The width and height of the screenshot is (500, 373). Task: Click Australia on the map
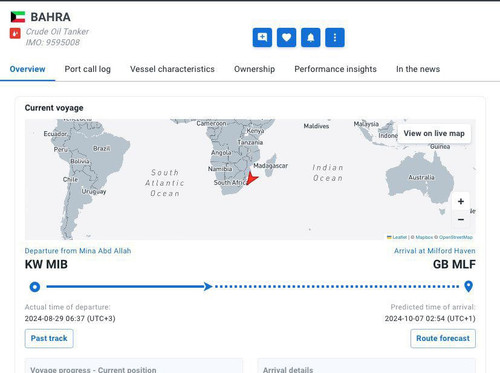421,177
